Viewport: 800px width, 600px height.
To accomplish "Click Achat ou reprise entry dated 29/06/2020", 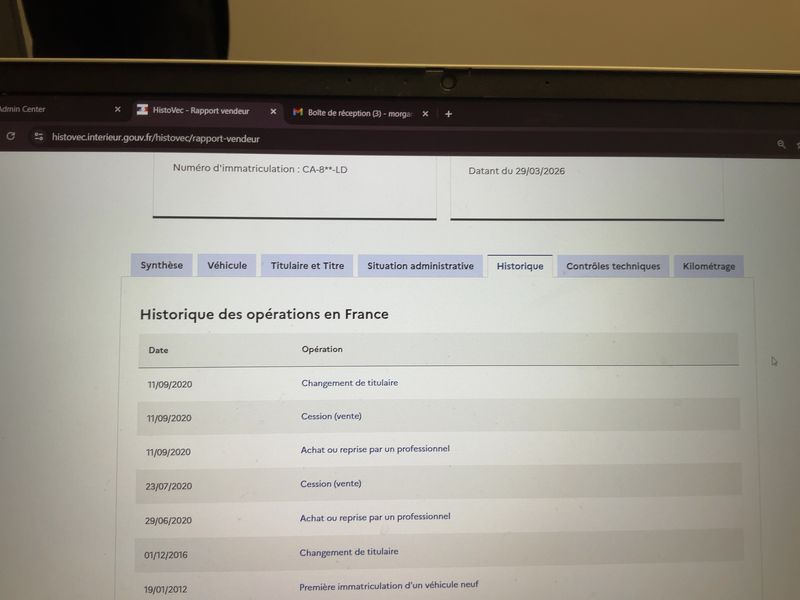I will point(375,517).
